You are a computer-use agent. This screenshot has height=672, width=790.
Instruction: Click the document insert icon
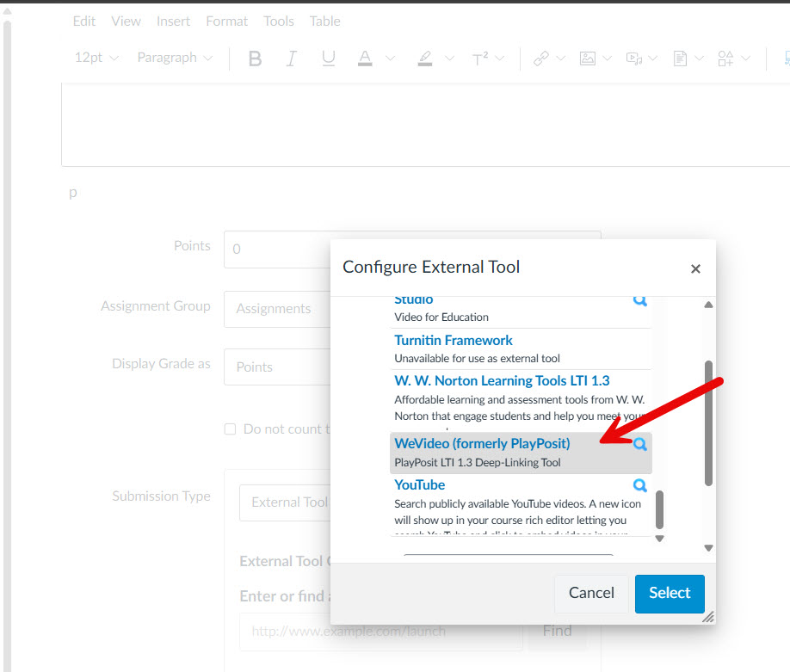click(681, 59)
